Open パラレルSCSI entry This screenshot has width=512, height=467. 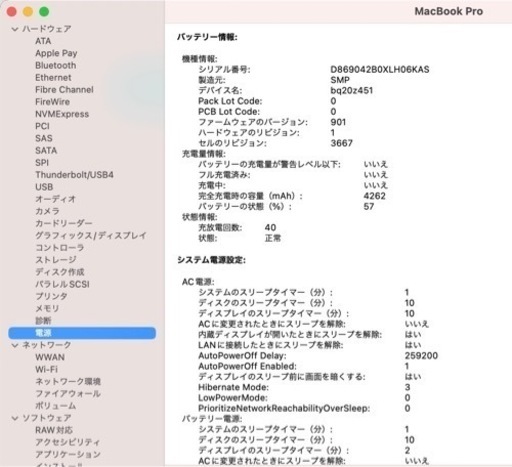coord(62,284)
